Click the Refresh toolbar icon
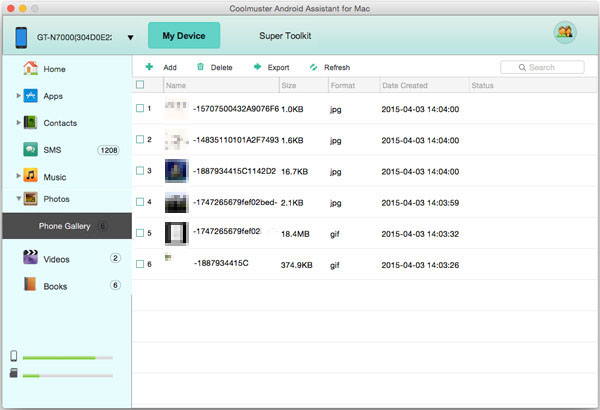This screenshot has width=600, height=410. (x=313, y=67)
